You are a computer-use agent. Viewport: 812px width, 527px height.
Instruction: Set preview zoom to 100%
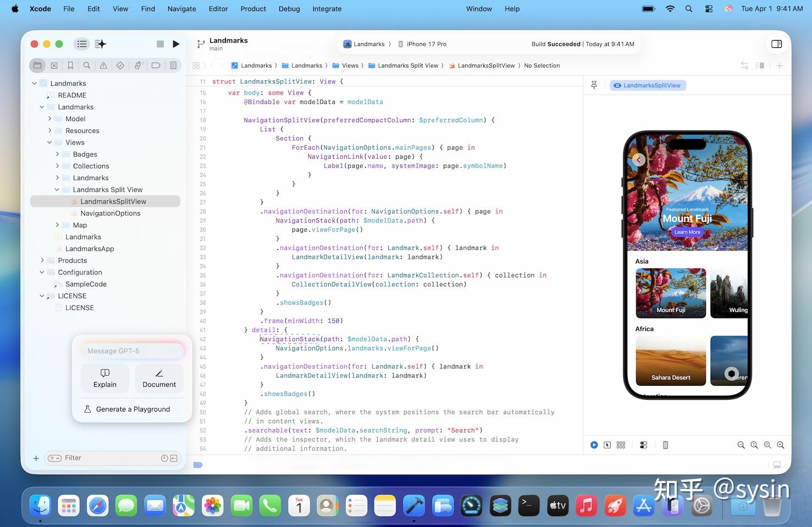pyautogui.click(x=754, y=445)
